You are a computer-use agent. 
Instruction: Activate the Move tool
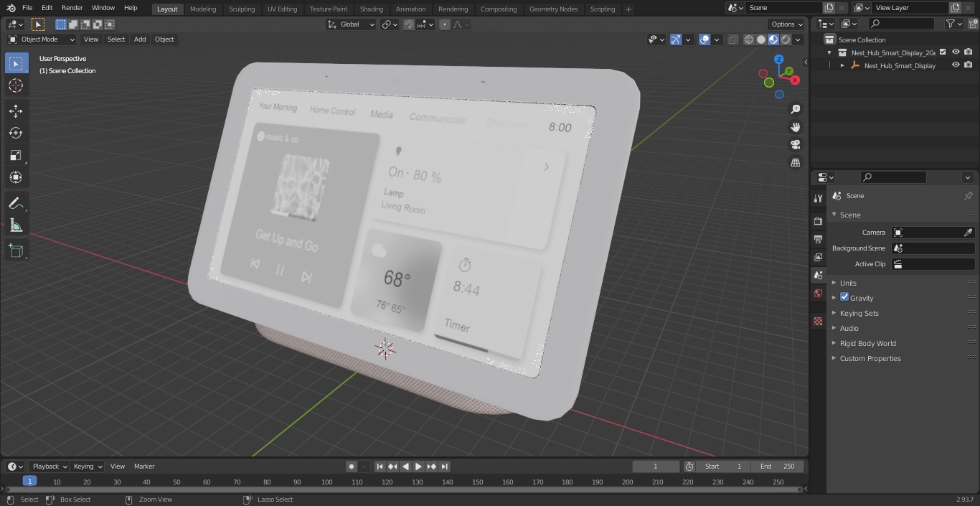pyautogui.click(x=16, y=111)
